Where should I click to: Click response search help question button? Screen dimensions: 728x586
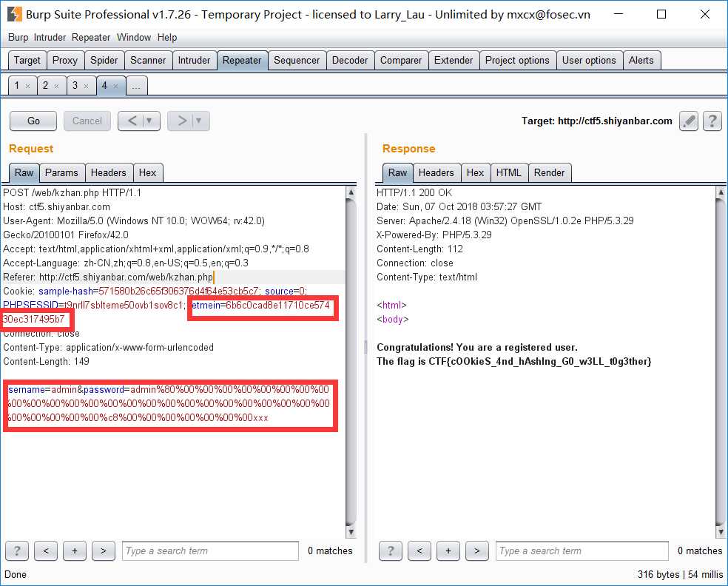[x=391, y=550]
